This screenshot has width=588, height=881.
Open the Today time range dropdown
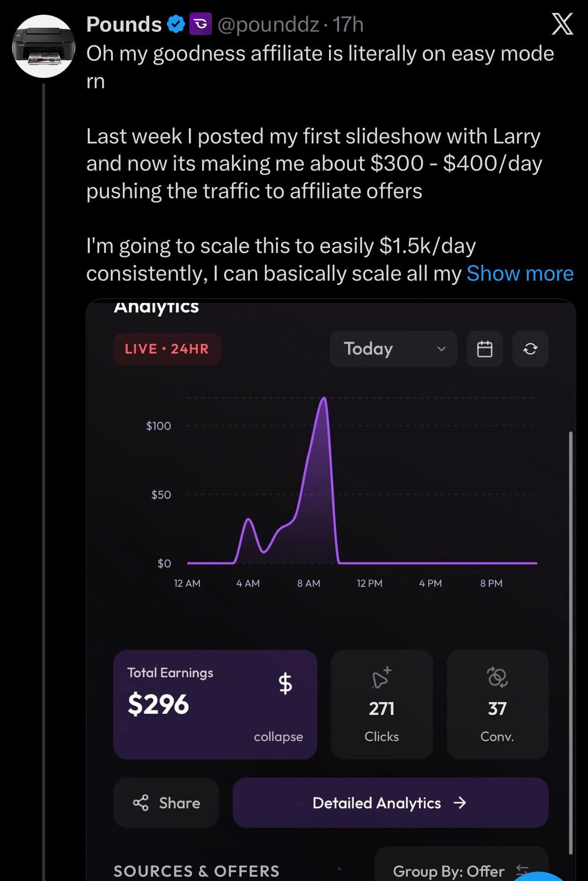tap(393, 349)
